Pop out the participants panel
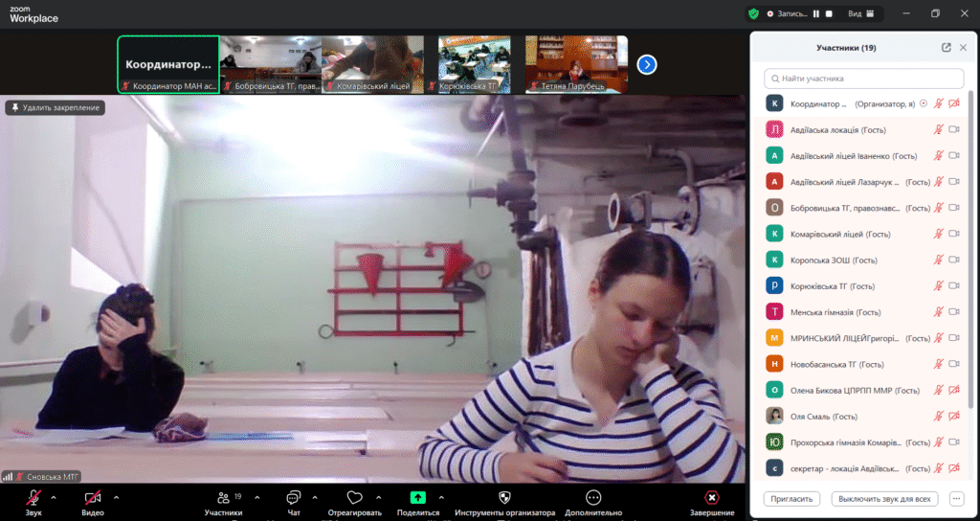Viewport: 980px width, 521px height. coord(947,47)
